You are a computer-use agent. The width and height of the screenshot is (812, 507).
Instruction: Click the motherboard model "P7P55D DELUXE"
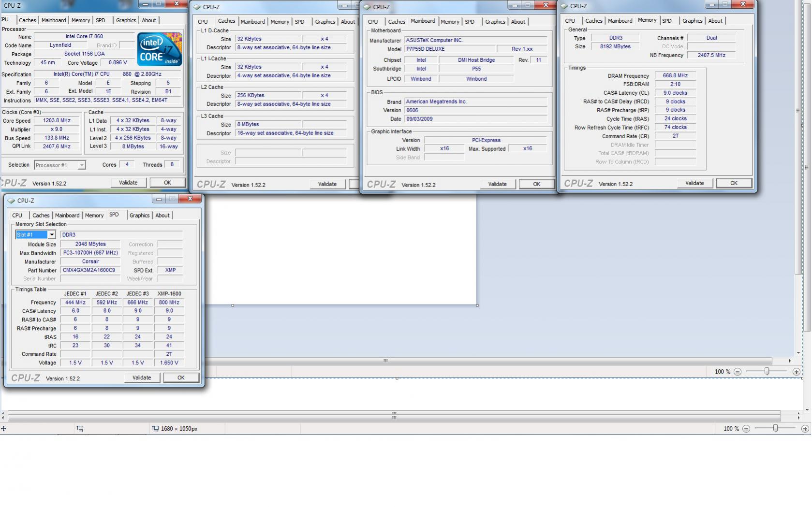pyautogui.click(x=450, y=49)
